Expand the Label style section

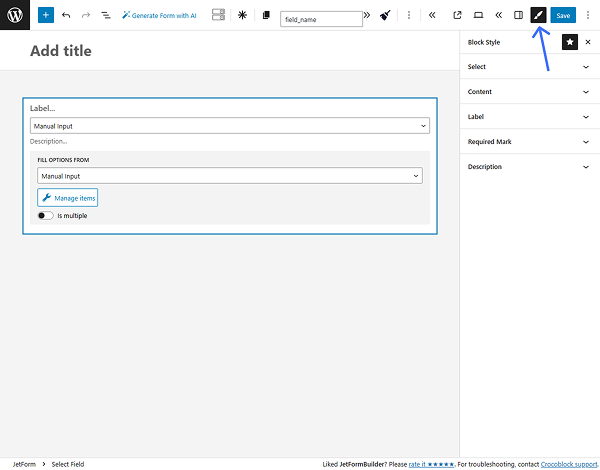tap(530, 116)
